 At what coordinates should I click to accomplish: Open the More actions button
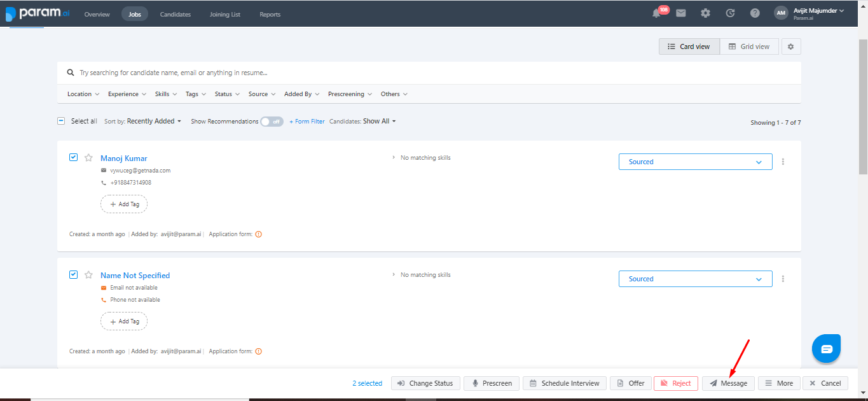779,383
